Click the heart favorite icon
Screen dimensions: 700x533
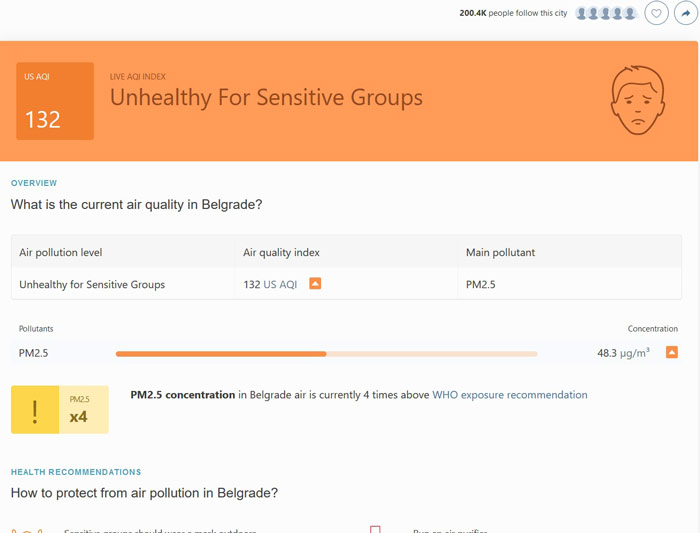tap(656, 13)
